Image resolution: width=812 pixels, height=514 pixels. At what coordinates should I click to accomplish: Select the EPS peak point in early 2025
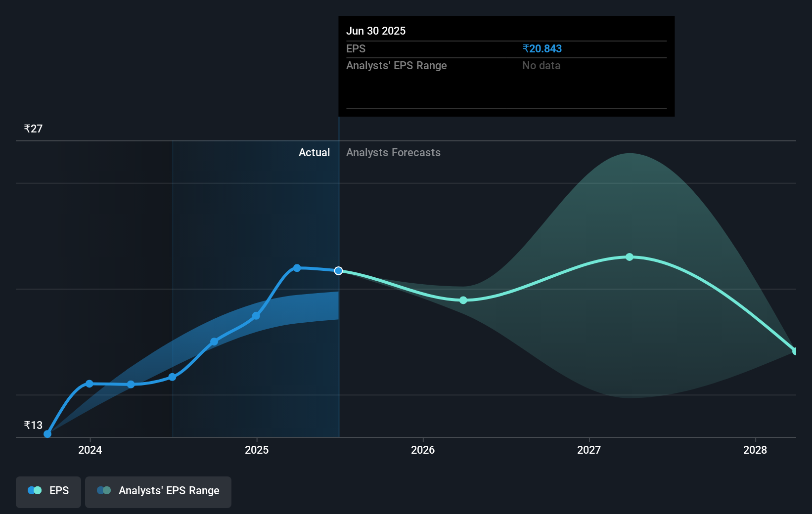[x=297, y=268]
